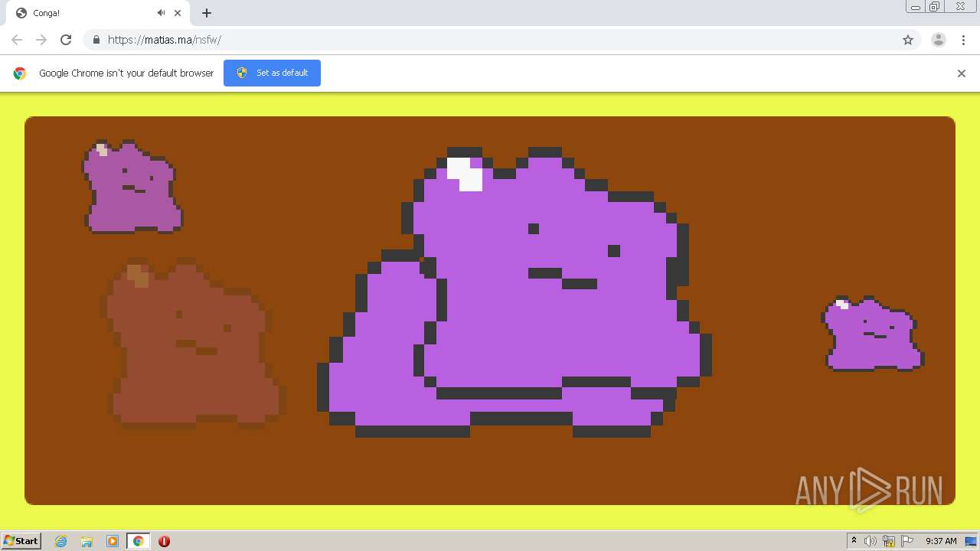The image size is (980, 551).
Task: Mute the Conga! tab audio icon
Action: pos(162,13)
